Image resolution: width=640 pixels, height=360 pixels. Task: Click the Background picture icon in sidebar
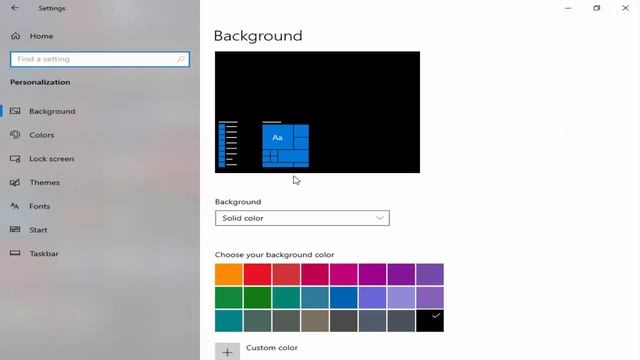pyautogui.click(x=15, y=111)
